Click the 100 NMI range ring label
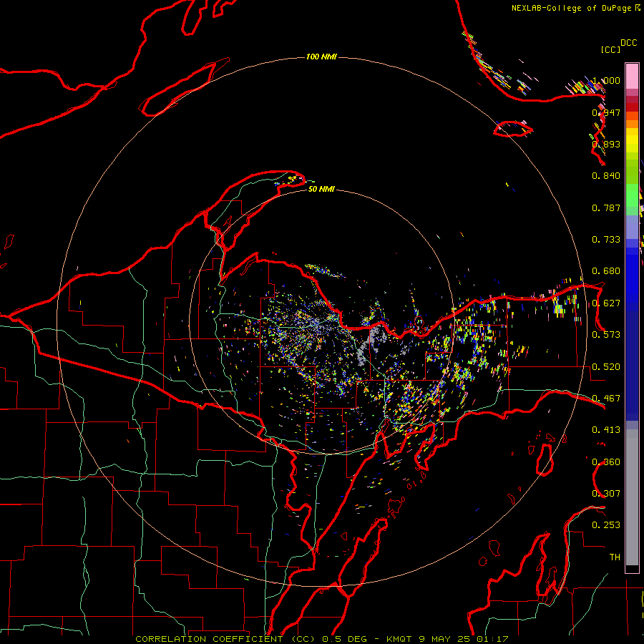644x644 pixels. pyautogui.click(x=321, y=57)
